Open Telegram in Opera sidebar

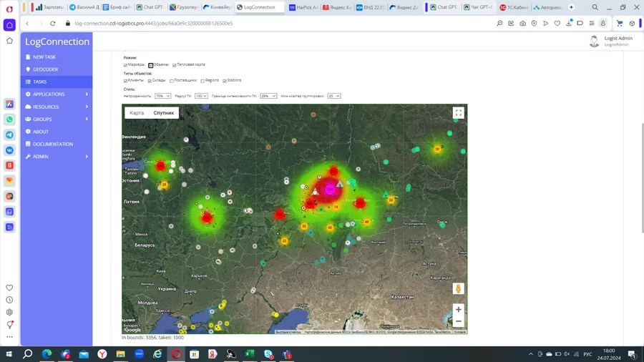(x=10, y=134)
